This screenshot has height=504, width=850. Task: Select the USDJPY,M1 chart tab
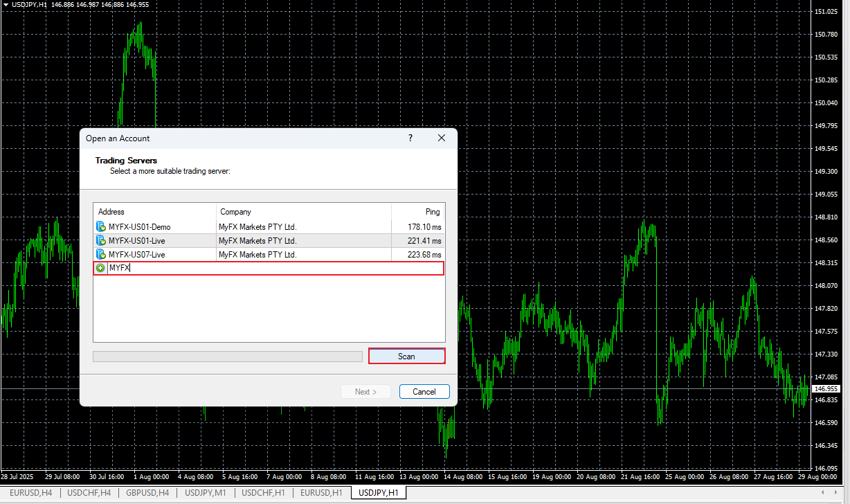204,492
